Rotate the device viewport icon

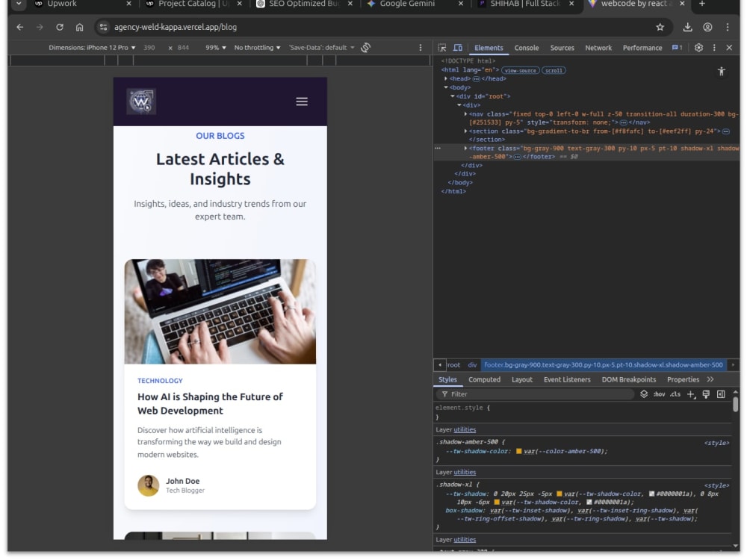(x=365, y=48)
